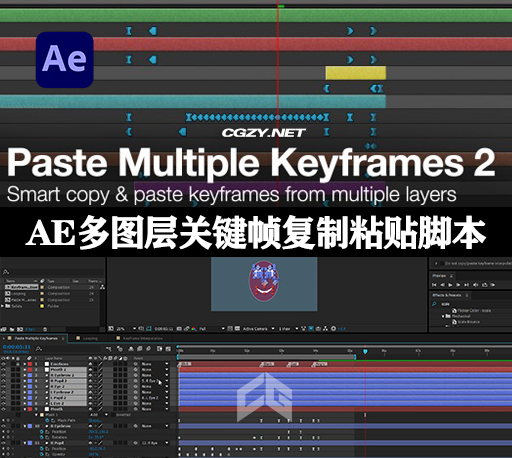
Task: Open interpret footage icon in project panel
Action: coord(4,329)
